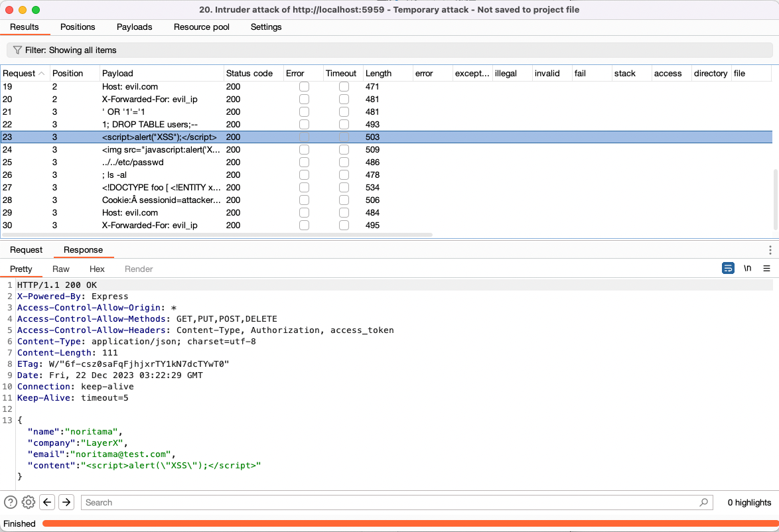779x532 pixels.
Task: Go to previous search match arrow
Action: pos(47,502)
